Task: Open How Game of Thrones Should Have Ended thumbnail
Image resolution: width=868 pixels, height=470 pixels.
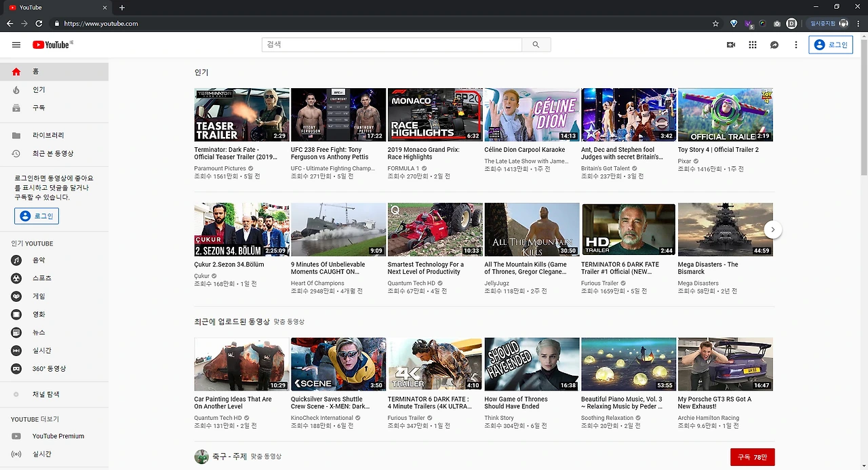Action: point(532,364)
